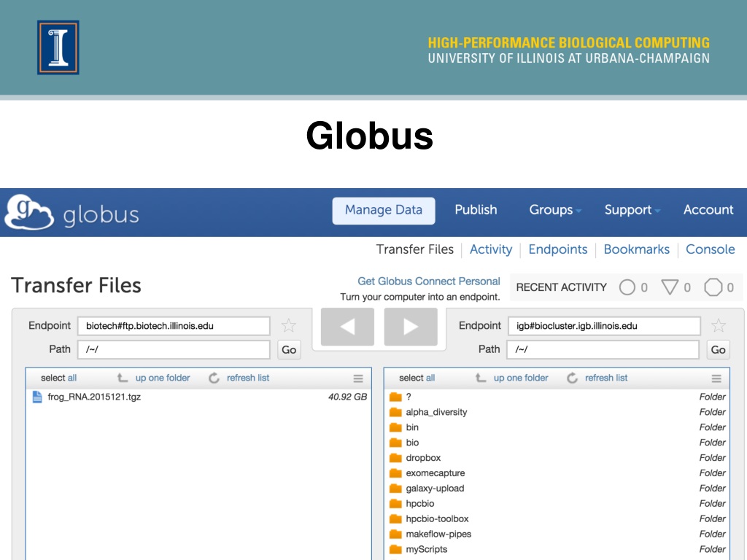Bookmark the biotech endpoint with the star
The image size is (747, 560).
click(288, 326)
